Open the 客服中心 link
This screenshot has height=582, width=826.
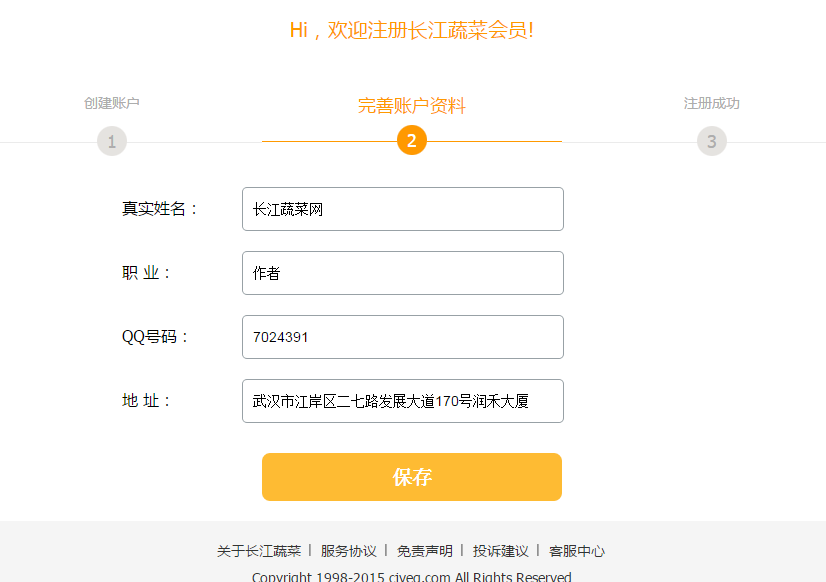(x=577, y=551)
